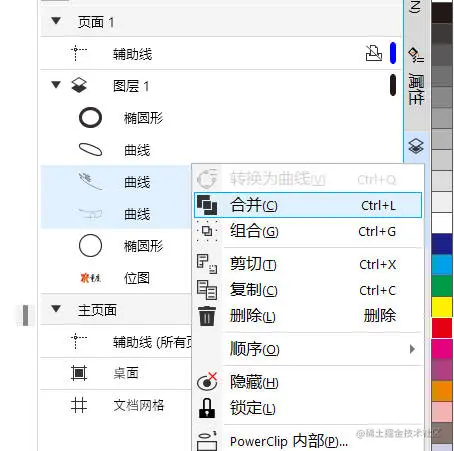
Task: Select the slanted ellipse 曲线 object icon
Action: 90,150
